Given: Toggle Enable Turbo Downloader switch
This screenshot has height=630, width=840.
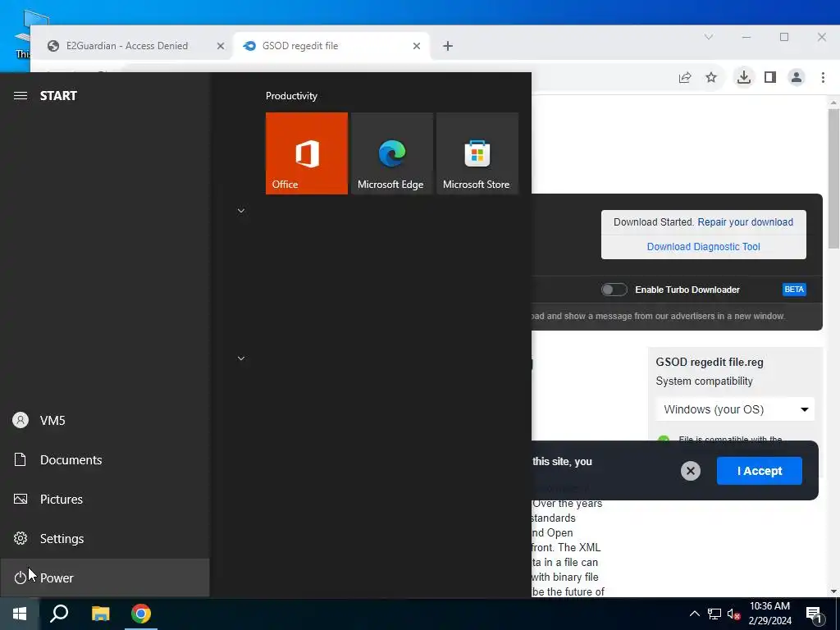Looking at the screenshot, I should pyautogui.click(x=614, y=290).
